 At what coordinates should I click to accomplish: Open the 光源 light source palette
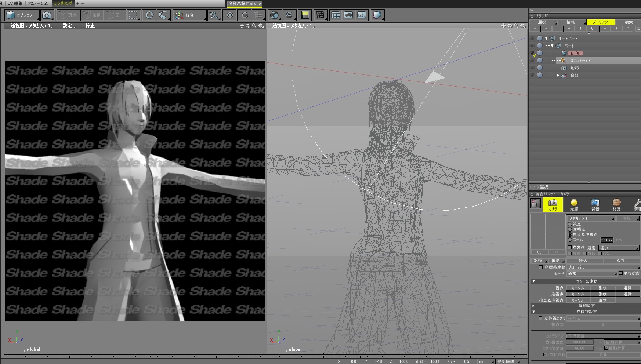tap(574, 204)
